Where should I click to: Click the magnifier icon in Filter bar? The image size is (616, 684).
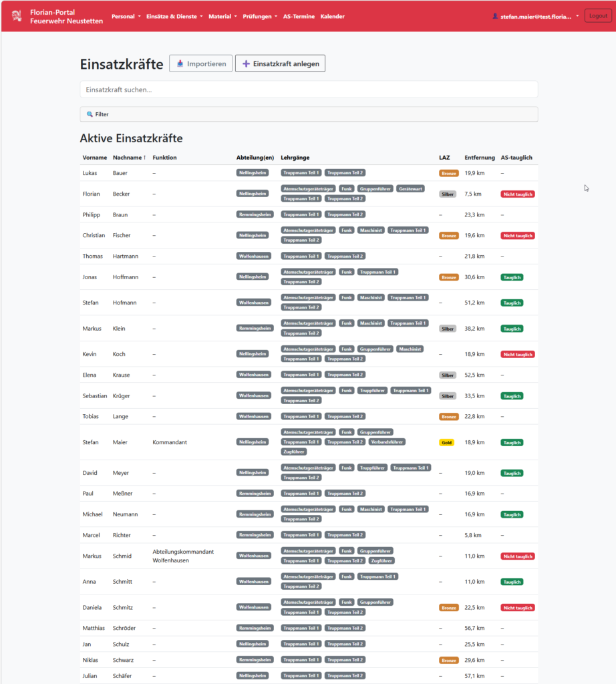coord(90,114)
